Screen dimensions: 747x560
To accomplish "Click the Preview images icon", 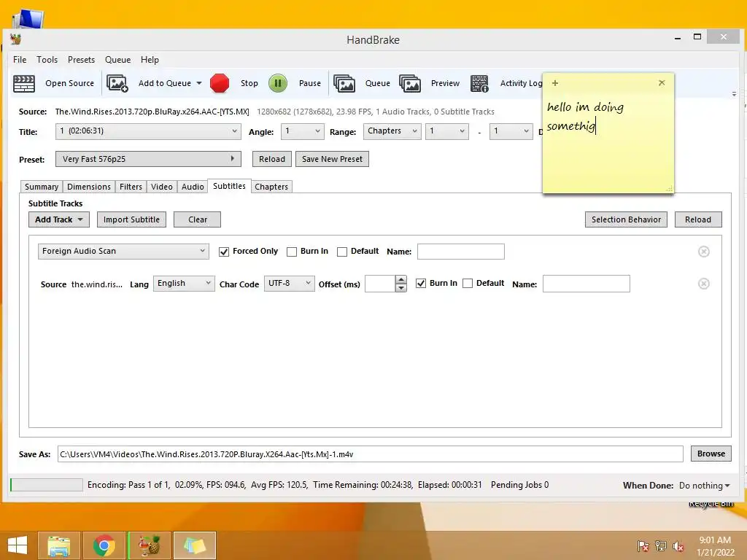I will point(410,83).
